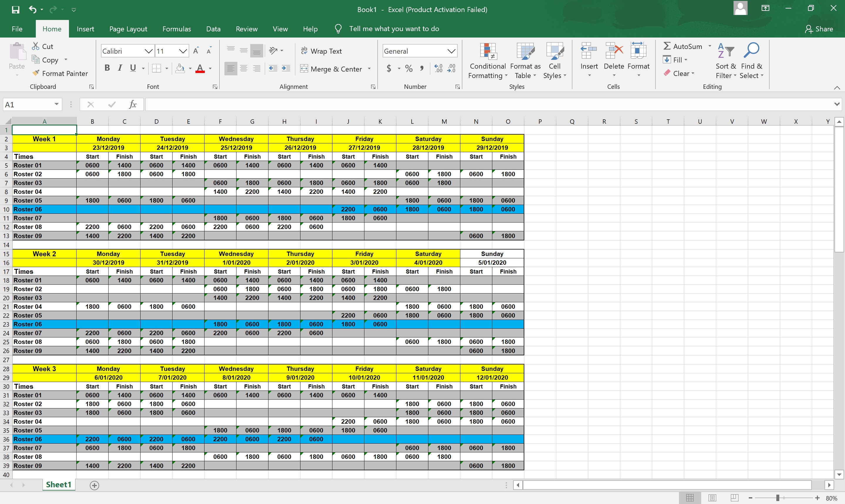Switch to the Formulas tab
Image resolution: width=845 pixels, height=504 pixels.
pos(177,29)
